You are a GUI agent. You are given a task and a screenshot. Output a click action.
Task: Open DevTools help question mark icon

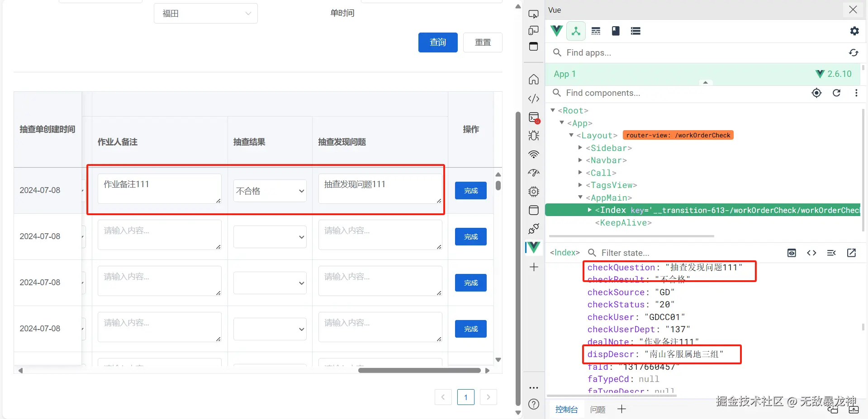point(534,404)
